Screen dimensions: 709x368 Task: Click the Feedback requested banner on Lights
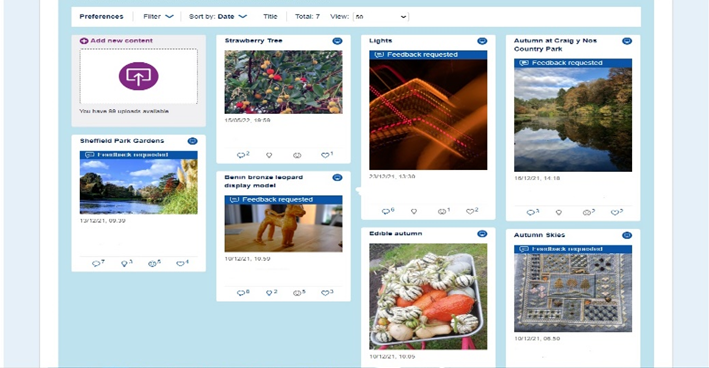pos(428,55)
